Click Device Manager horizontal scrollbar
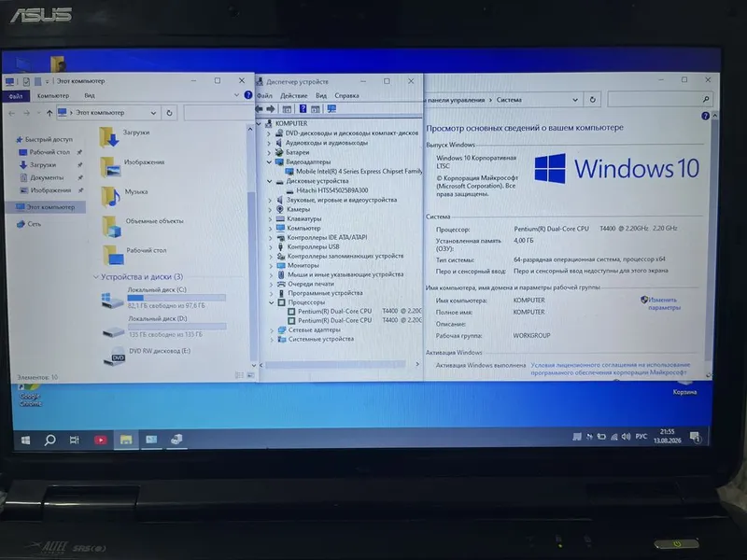This screenshot has height=560, width=747. point(335,365)
